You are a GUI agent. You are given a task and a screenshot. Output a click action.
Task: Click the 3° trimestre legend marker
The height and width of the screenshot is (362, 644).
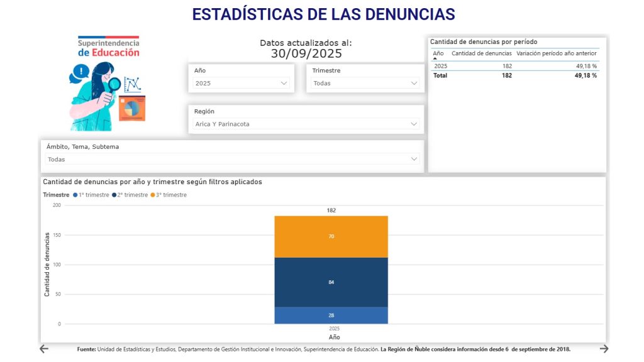(153, 195)
